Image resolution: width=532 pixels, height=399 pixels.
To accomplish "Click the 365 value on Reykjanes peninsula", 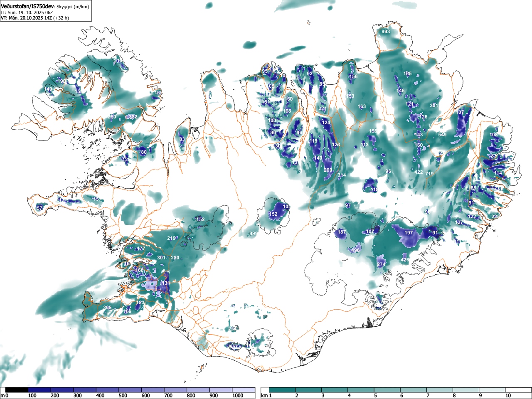I will (107, 308).
